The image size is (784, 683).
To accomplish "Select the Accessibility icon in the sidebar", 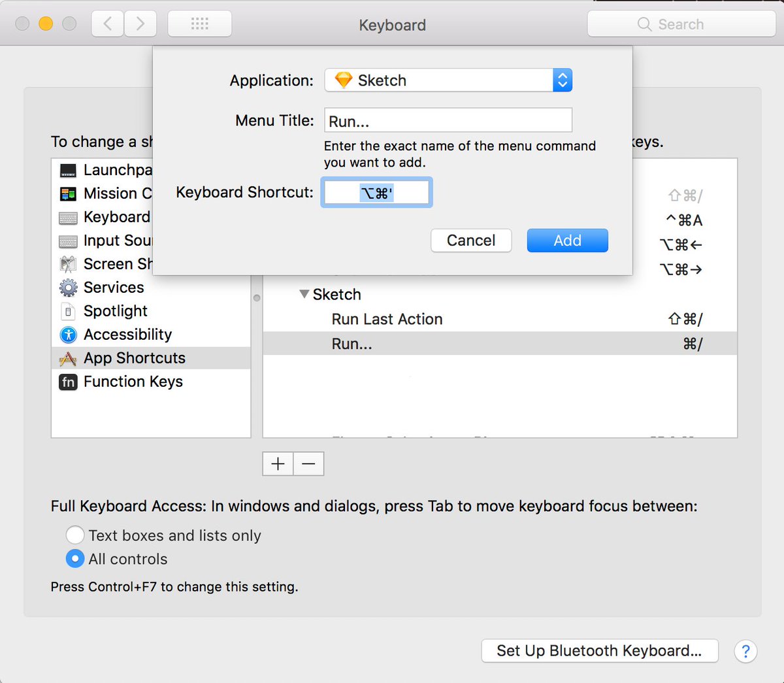I will 68,335.
